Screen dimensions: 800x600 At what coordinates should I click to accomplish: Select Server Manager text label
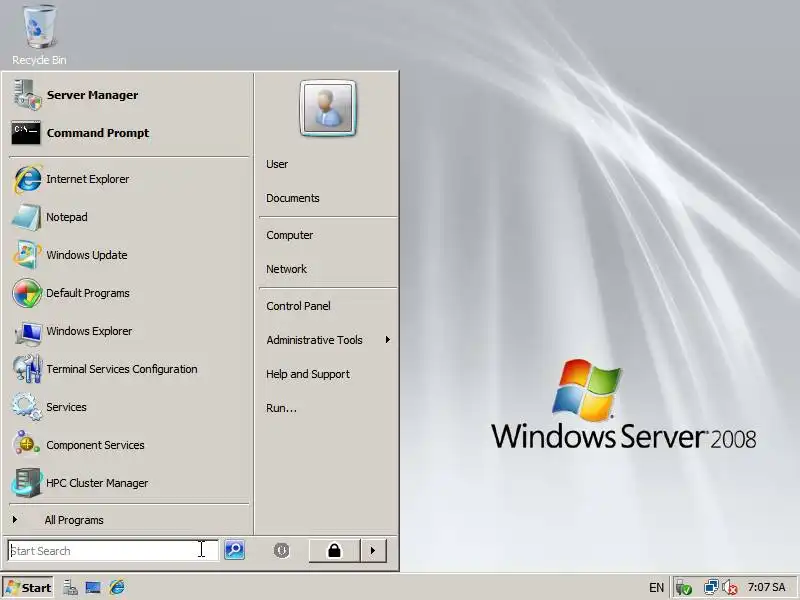pos(92,95)
